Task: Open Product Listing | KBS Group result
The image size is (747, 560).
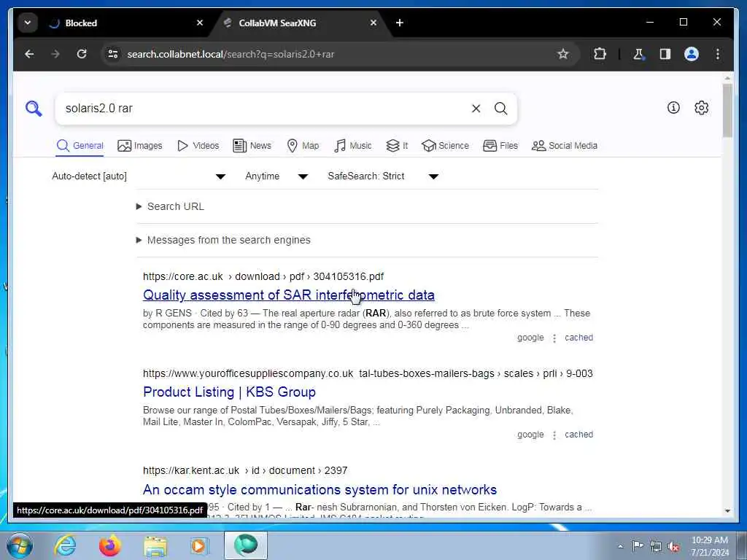Action: [229, 392]
